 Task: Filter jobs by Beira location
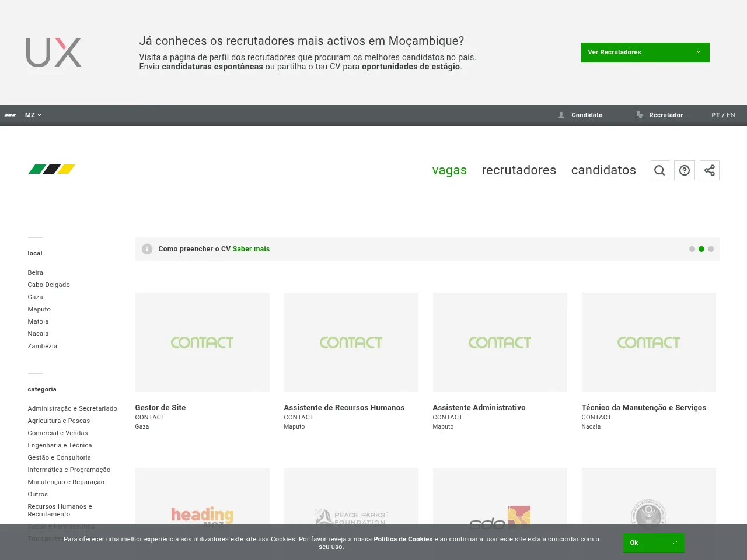(x=35, y=273)
